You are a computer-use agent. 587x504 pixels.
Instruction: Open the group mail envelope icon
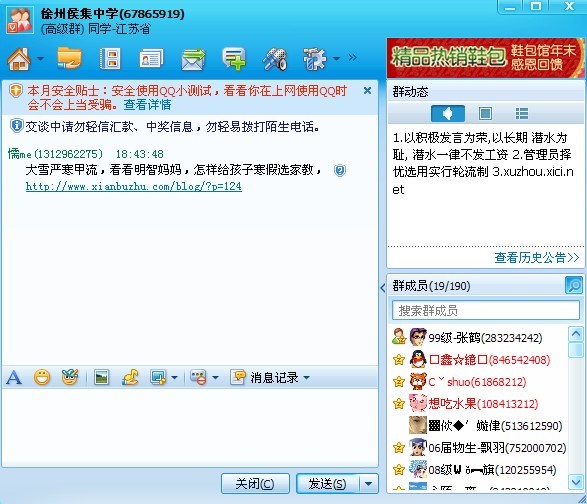tap(194, 60)
